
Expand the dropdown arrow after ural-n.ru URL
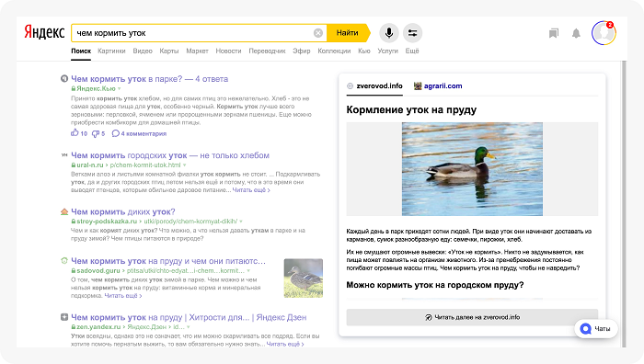pos(184,165)
